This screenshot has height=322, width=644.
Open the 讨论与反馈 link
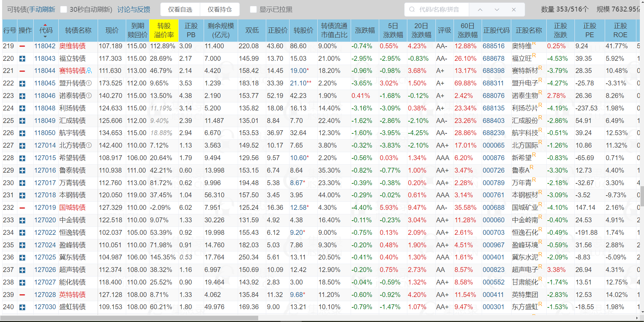pos(134,9)
